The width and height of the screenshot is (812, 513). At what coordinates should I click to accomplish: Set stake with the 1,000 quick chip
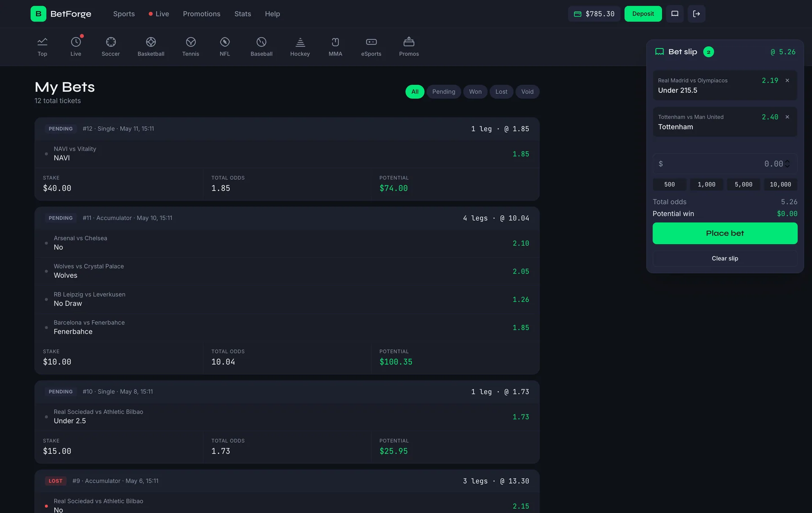pos(706,184)
